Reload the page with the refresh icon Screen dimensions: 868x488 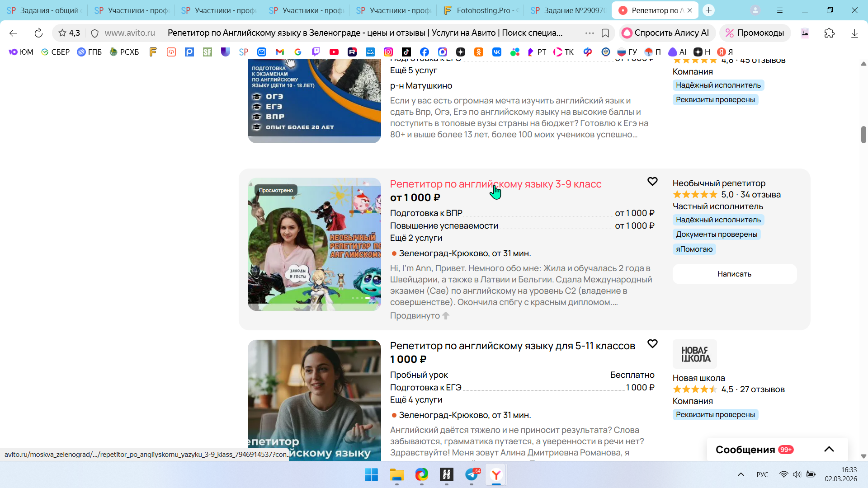point(38,33)
